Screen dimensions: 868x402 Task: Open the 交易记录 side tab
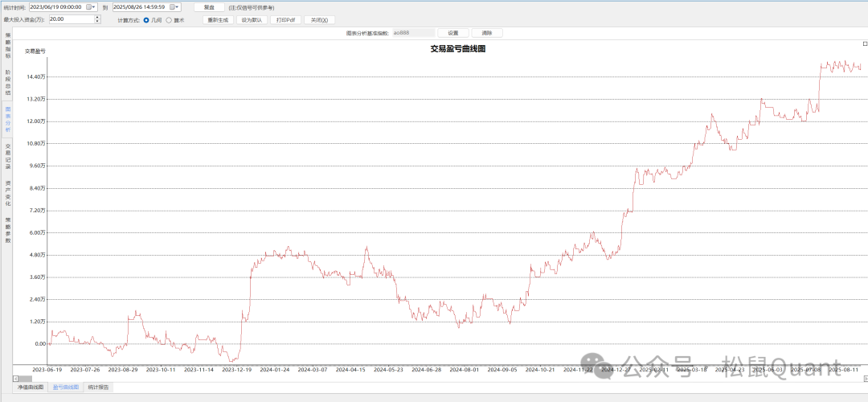pyautogui.click(x=8, y=156)
